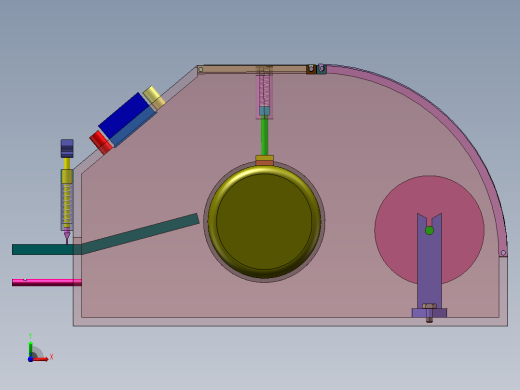The image size is (520, 390).
Task: Pick the pointed tip of the plunger
Action: coord(67,236)
